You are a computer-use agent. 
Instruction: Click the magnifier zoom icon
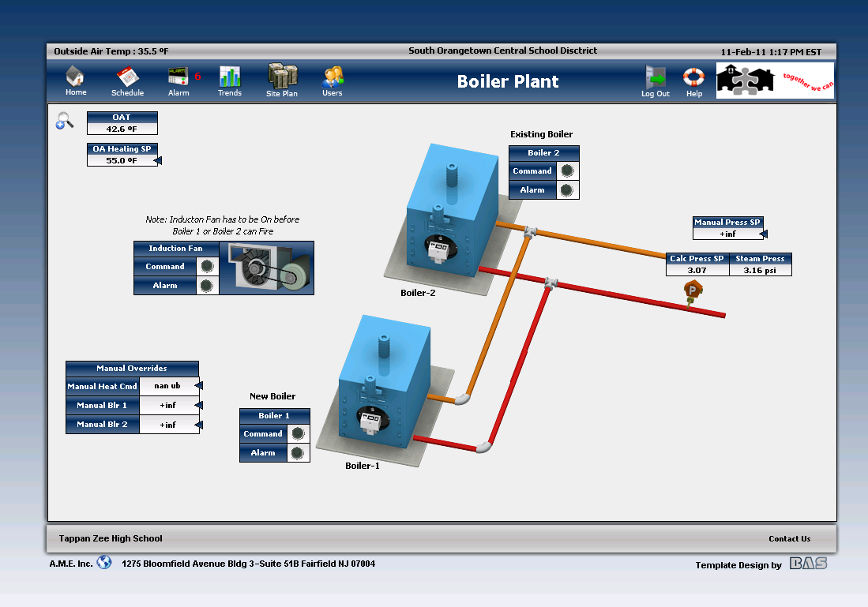click(65, 121)
